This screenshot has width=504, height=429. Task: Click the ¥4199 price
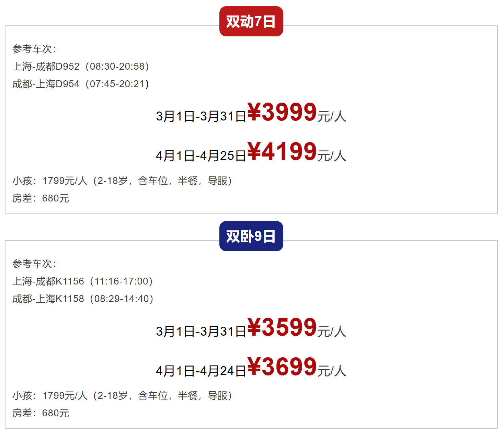tap(282, 152)
